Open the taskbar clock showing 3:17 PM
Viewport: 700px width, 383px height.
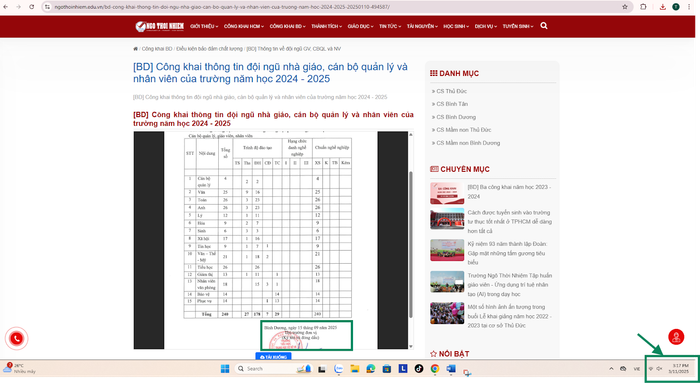pos(680,369)
